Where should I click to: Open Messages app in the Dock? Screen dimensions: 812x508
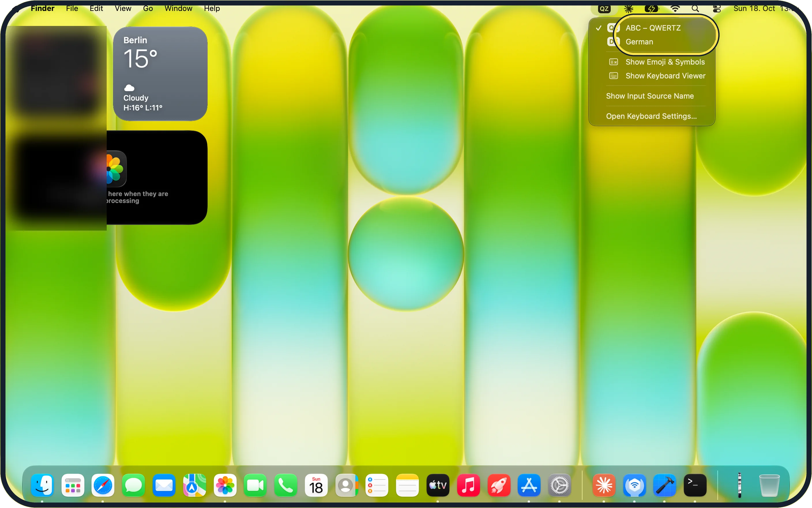point(134,485)
